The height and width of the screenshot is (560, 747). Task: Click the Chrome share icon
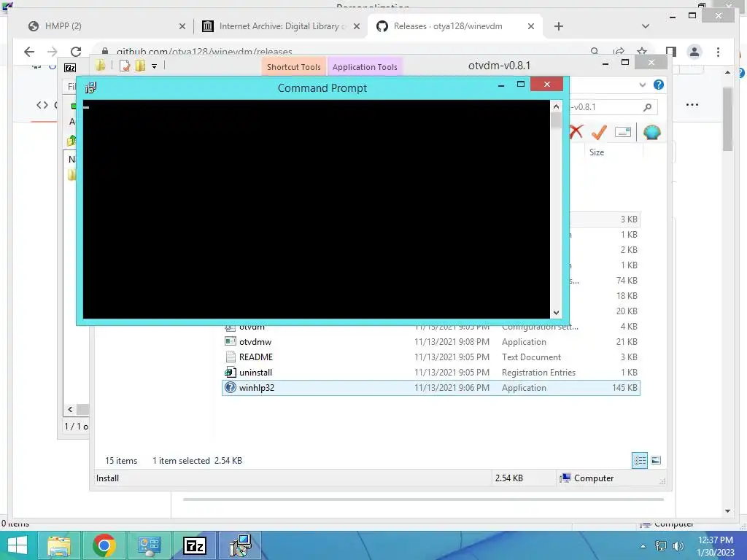tap(619, 52)
